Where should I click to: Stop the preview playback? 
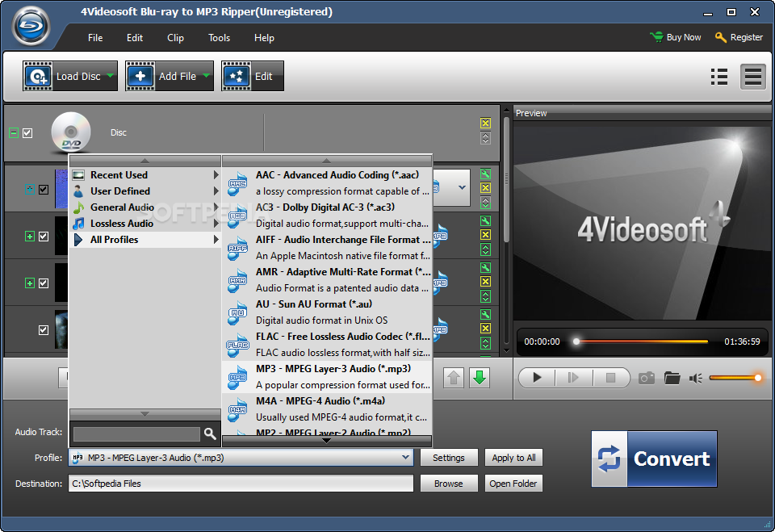click(x=610, y=379)
